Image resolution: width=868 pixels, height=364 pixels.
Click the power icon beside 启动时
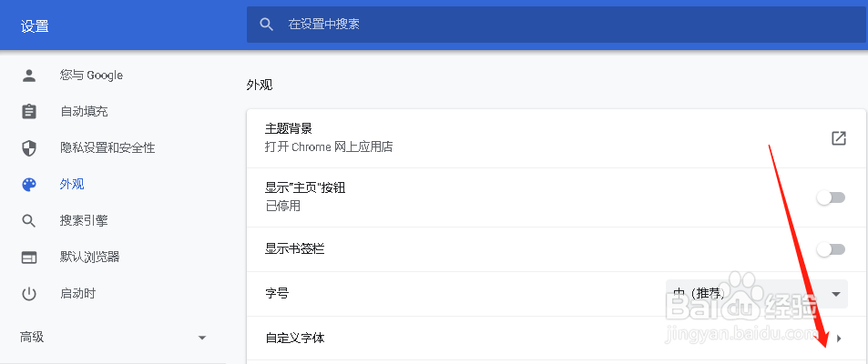(29, 293)
